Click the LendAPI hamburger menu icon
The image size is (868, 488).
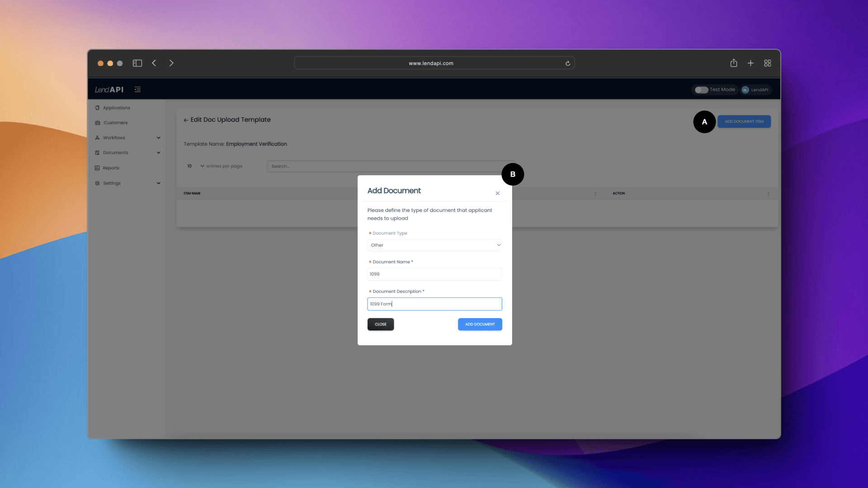click(137, 89)
